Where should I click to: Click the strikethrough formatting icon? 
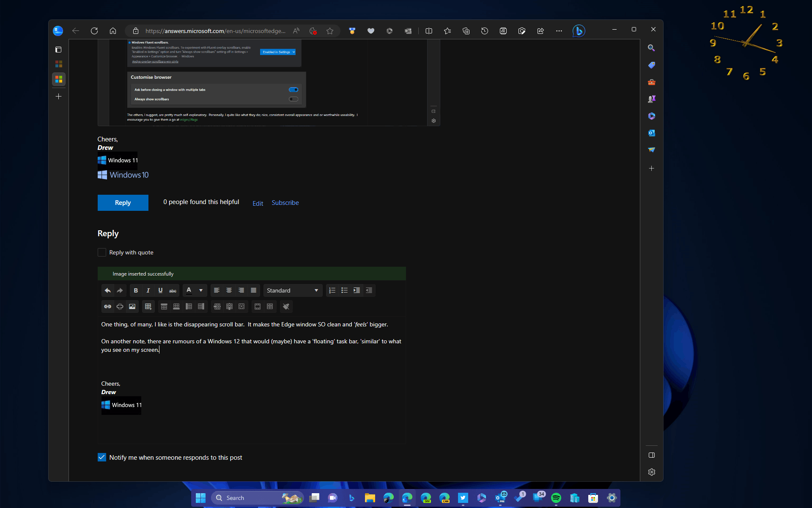click(x=173, y=290)
